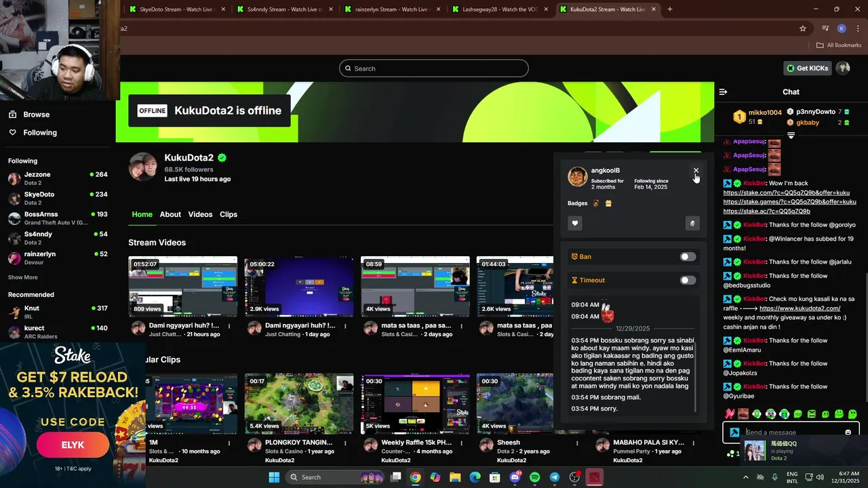Open the Weekly Raffle 15k clip thumbnail

tap(415, 404)
